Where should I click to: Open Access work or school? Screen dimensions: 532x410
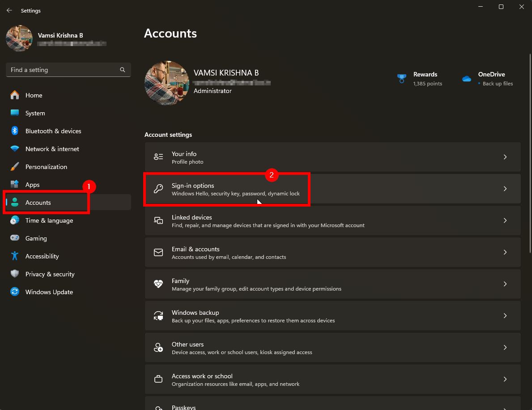click(332, 379)
